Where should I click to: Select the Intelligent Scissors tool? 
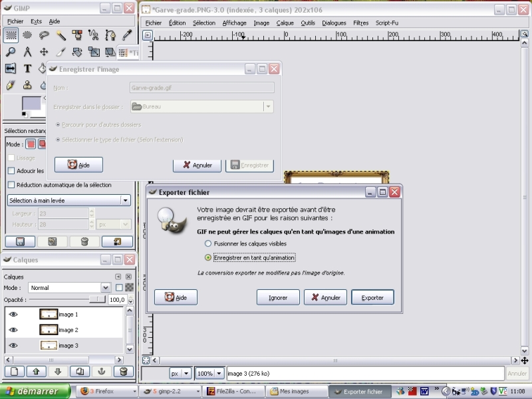pyautogui.click(x=94, y=35)
